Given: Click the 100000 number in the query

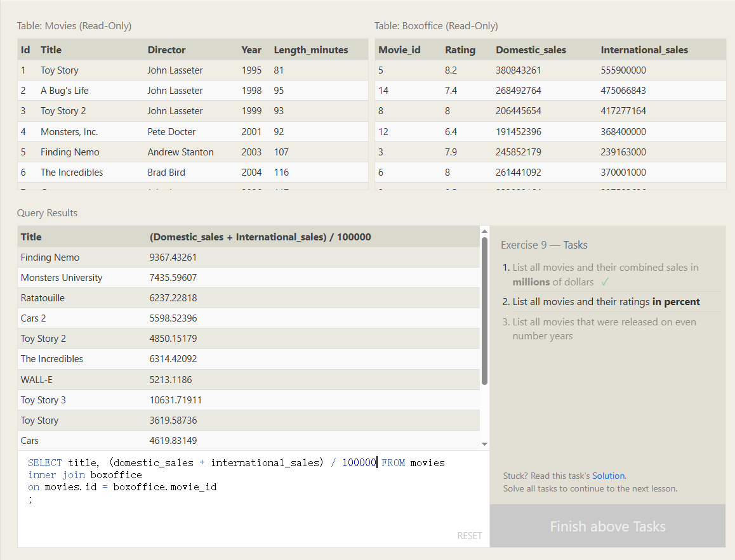Looking at the screenshot, I should click(x=359, y=462).
